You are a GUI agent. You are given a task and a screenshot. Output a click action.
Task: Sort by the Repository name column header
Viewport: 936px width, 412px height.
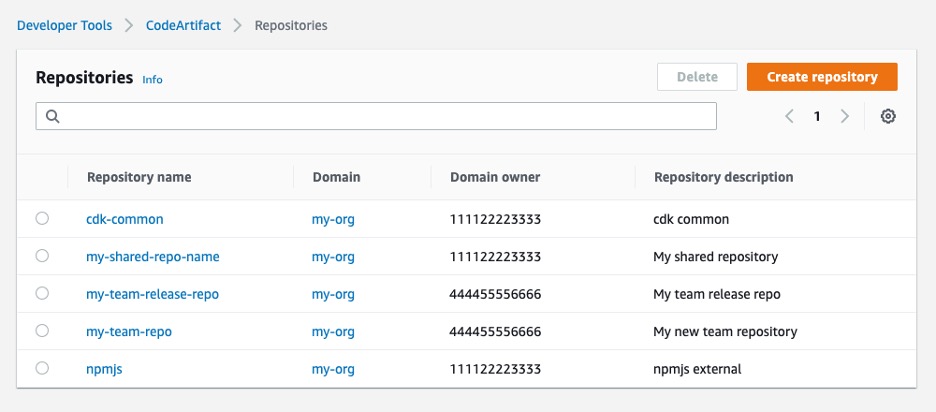pos(139,177)
